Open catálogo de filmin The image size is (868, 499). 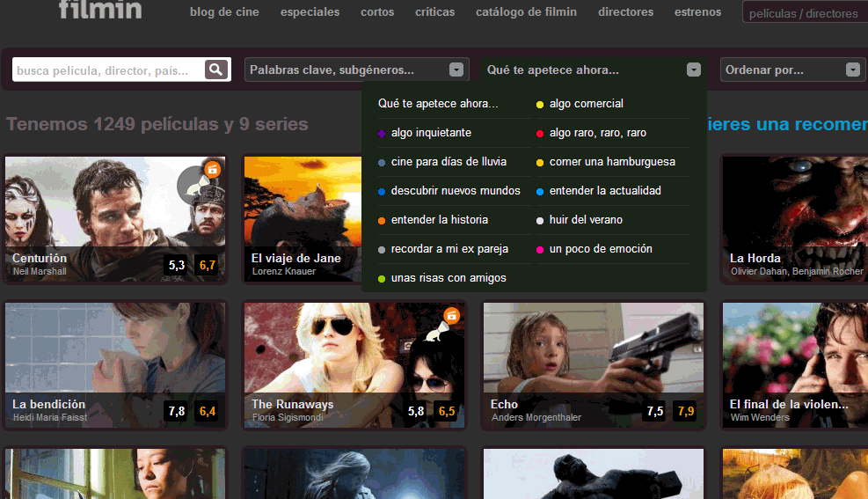click(527, 11)
